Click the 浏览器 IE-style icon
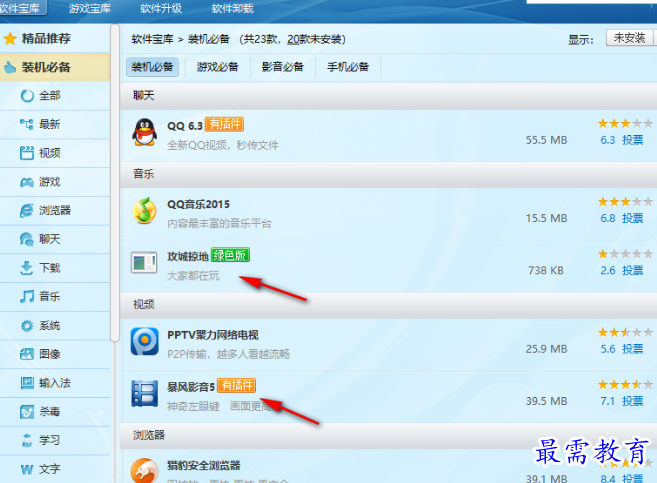 click(27, 210)
